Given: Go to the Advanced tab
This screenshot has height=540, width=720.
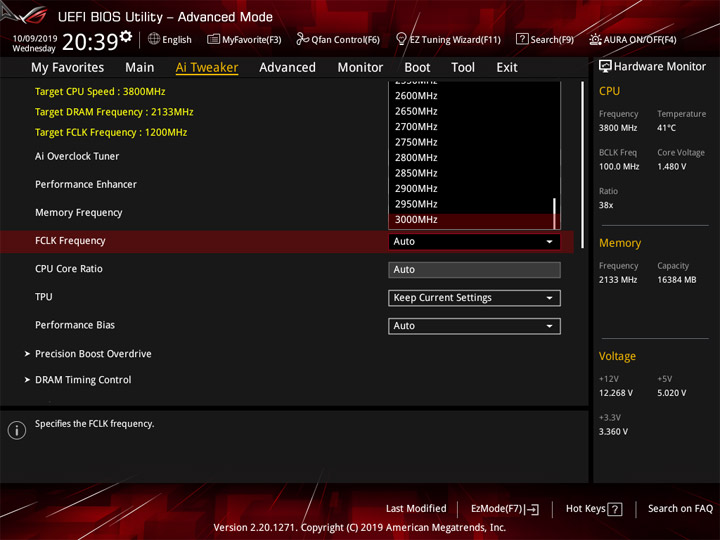Looking at the screenshot, I should [x=287, y=68].
